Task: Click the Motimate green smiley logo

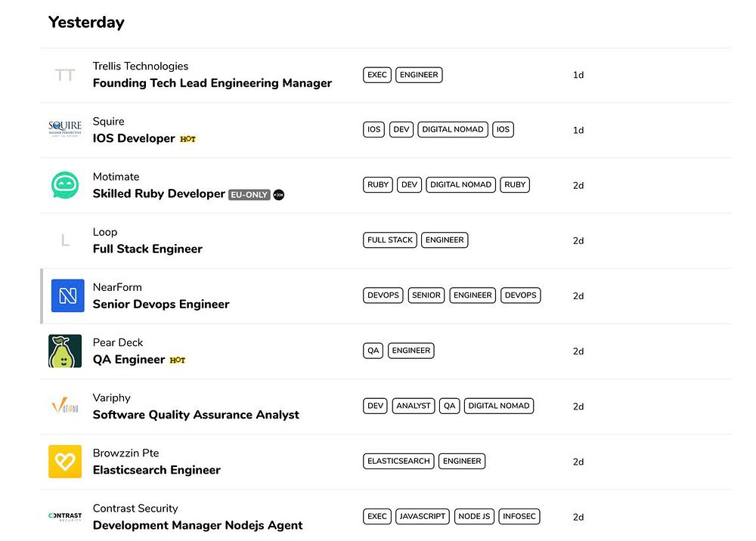Action: 65,185
